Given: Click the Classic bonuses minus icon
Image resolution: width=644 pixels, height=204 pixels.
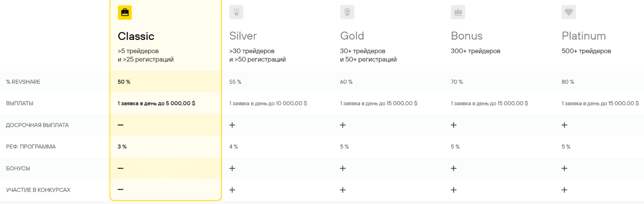Looking at the screenshot, I should 120,168.
